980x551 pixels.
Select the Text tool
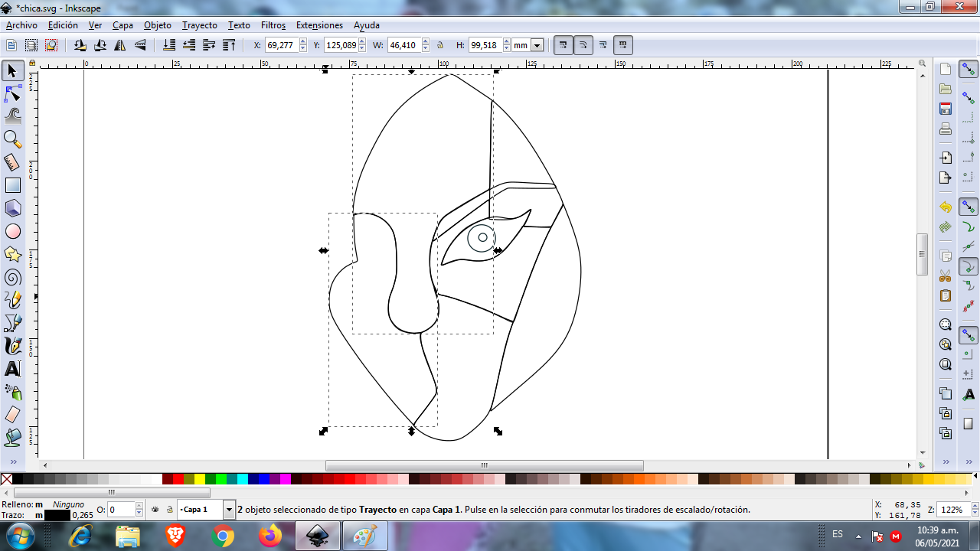click(12, 369)
